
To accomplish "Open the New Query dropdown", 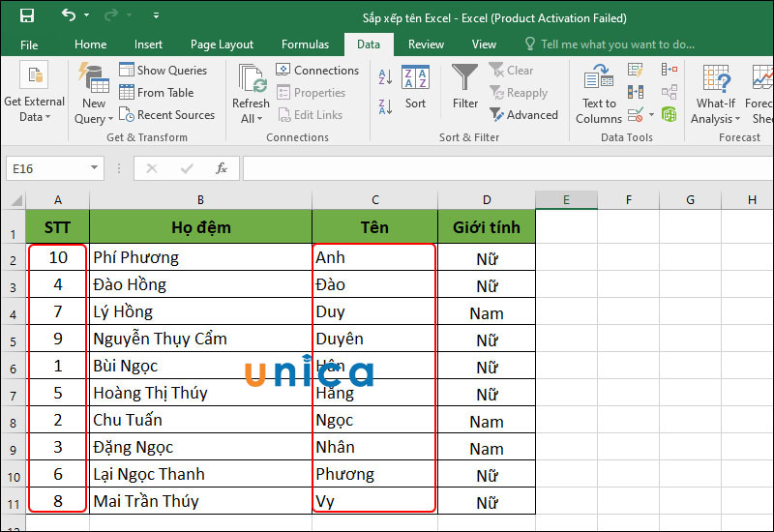I will point(94,93).
